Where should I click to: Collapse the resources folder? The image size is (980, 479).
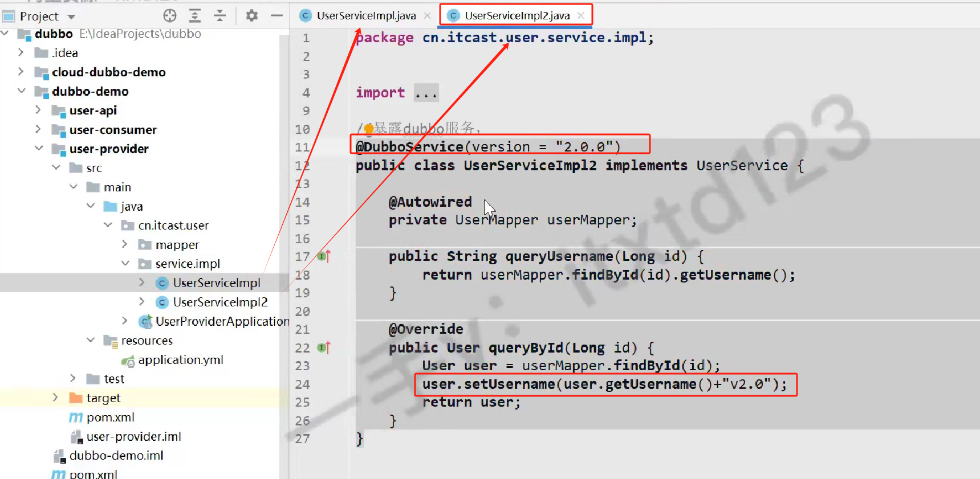[x=91, y=340]
